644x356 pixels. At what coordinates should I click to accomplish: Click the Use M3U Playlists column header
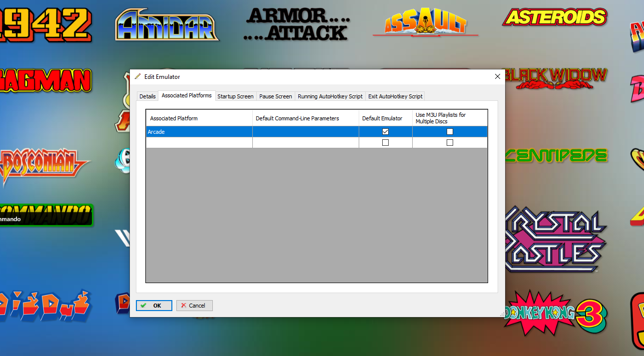coord(450,118)
